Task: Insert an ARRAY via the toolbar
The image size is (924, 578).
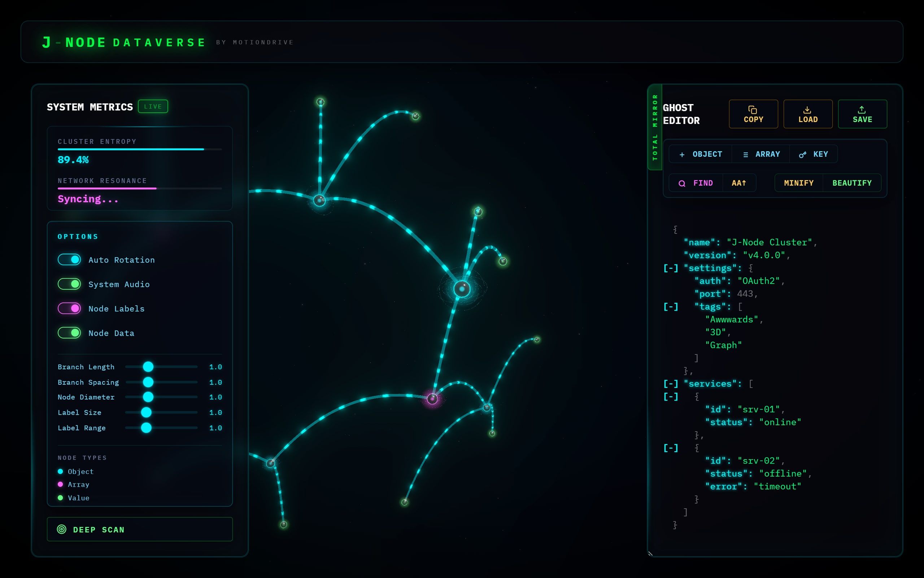Action: click(x=760, y=154)
